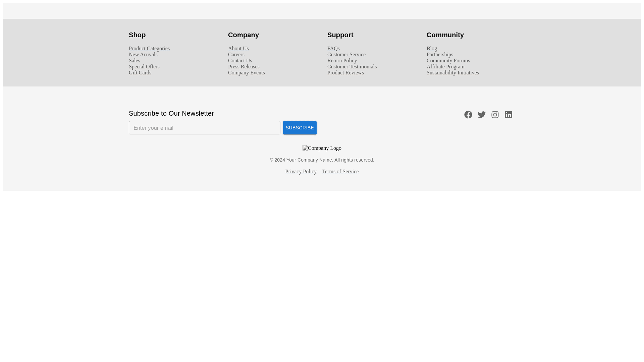Open the Instagram social icon
The height and width of the screenshot is (362, 644).
pyautogui.click(x=495, y=115)
